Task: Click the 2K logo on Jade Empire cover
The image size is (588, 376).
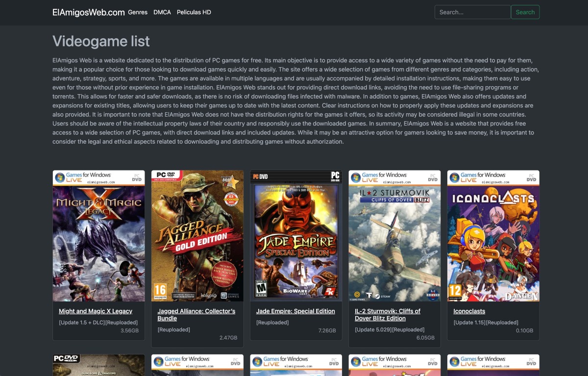Action: [330, 291]
